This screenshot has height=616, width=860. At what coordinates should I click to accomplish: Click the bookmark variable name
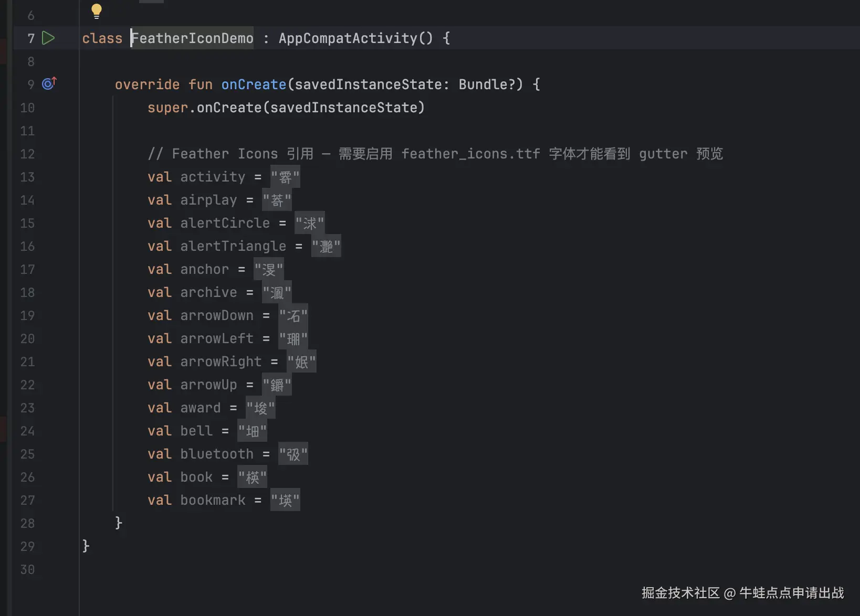pos(213,500)
